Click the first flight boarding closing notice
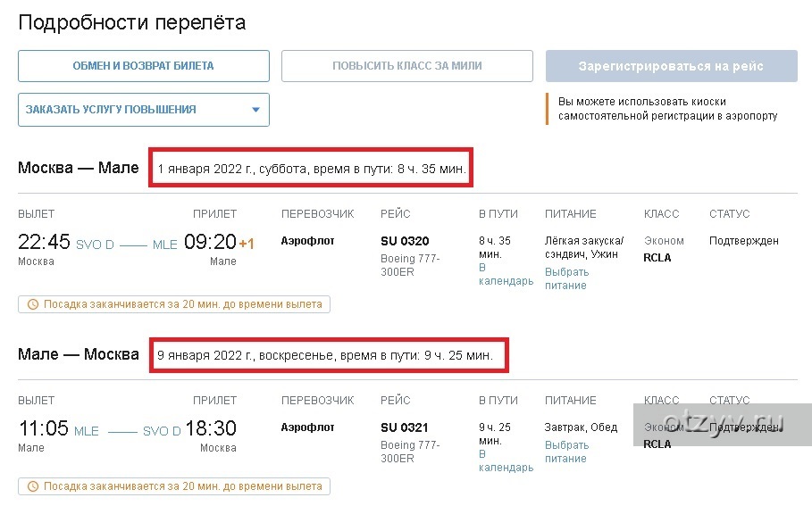This screenshot has height=506, width=812. 174,304
